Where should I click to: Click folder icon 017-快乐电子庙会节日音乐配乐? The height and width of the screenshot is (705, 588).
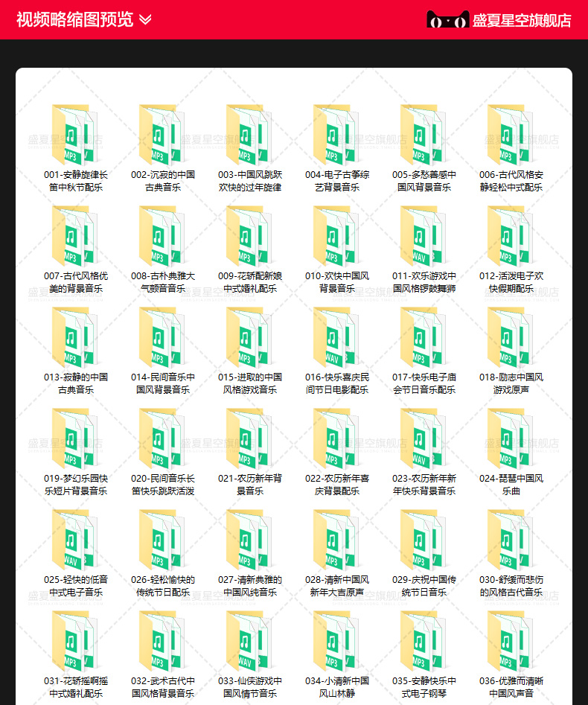424,337
